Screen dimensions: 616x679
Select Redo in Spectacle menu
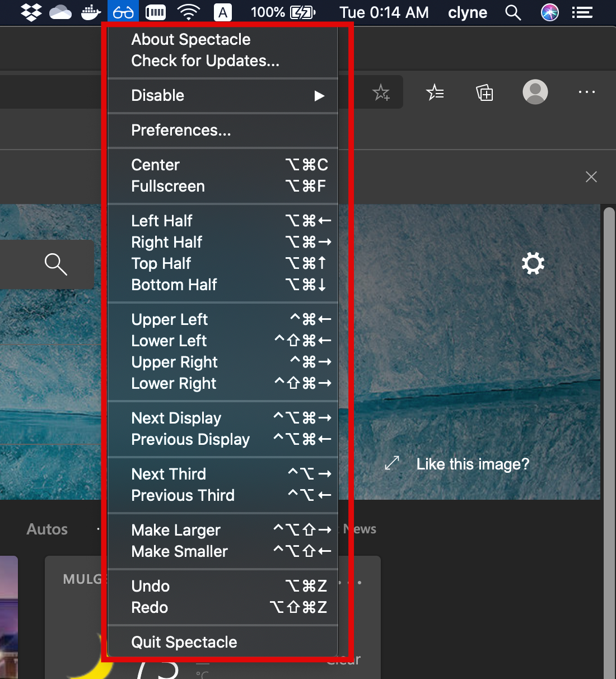[x=223, y=607]
